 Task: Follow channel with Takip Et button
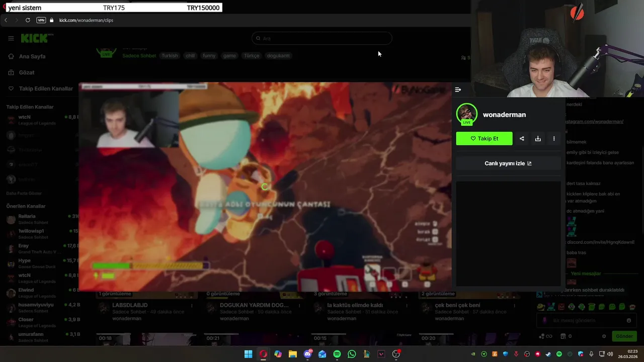484,139
